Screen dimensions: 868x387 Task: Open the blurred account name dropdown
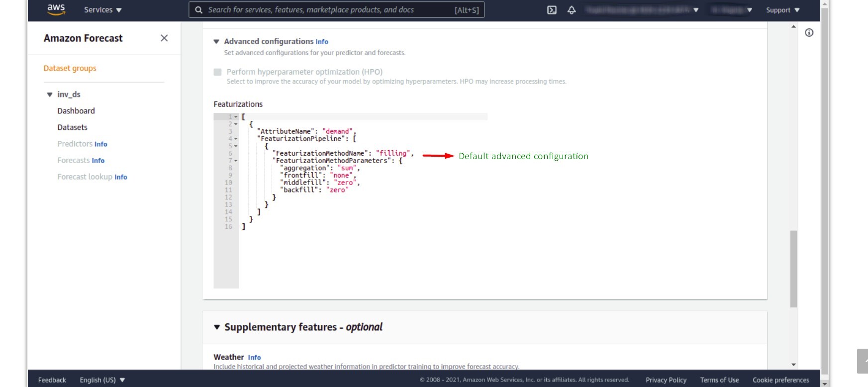(x=642, y=10)
